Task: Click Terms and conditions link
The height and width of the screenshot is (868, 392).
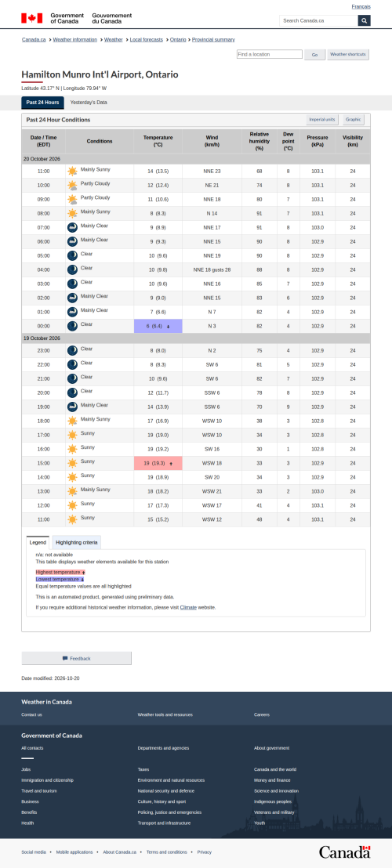Action: [167, 852]
